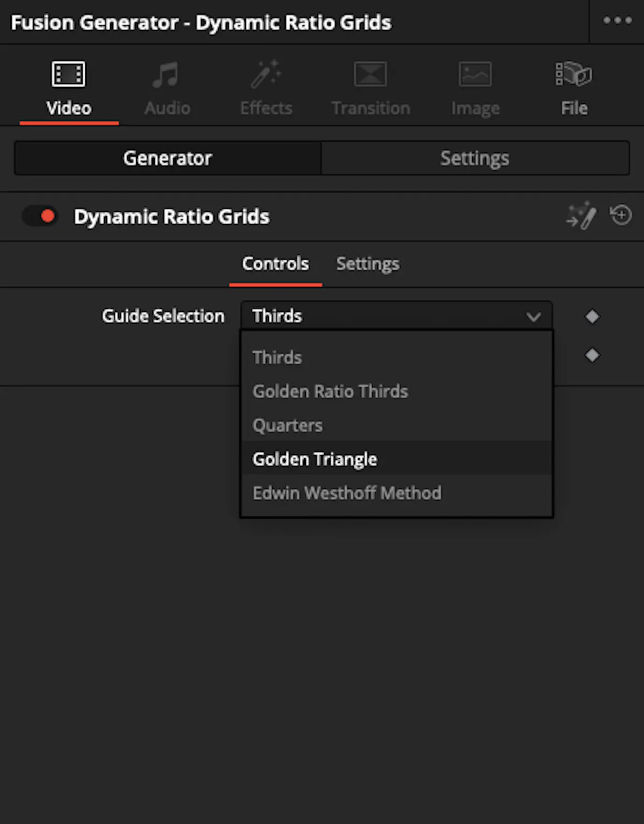The height and width of the screenshot is (824, 644).
Task: Select the Golden Triangle option
Action: click(397, 459)
